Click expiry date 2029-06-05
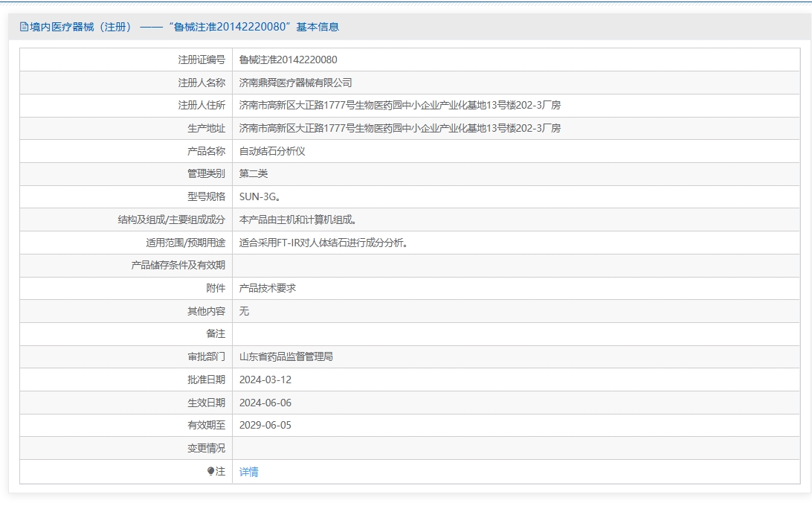Viewport: 812px width, 509px height. [x=265, y=425]
